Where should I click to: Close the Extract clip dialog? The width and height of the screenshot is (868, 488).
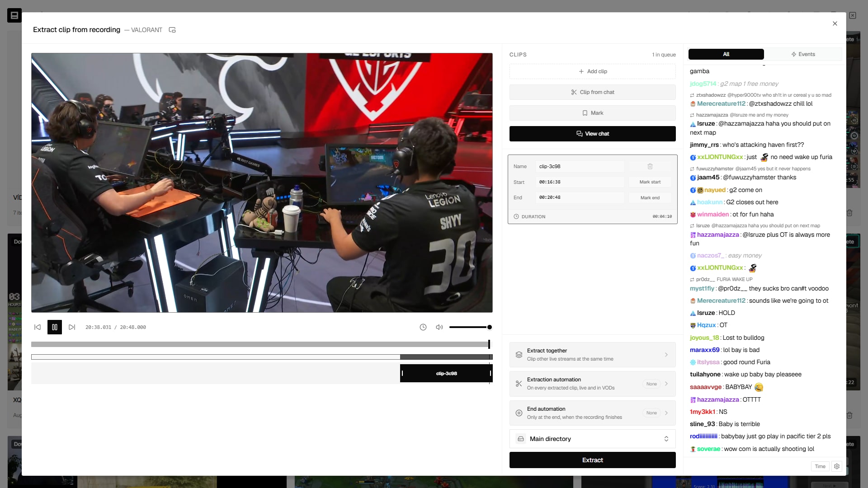[835, 23]
